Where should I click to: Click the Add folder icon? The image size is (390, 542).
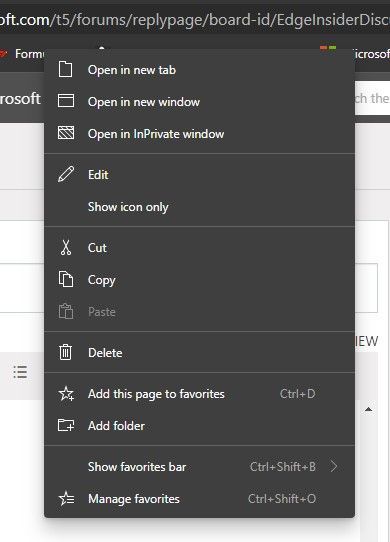pos(66,425)
